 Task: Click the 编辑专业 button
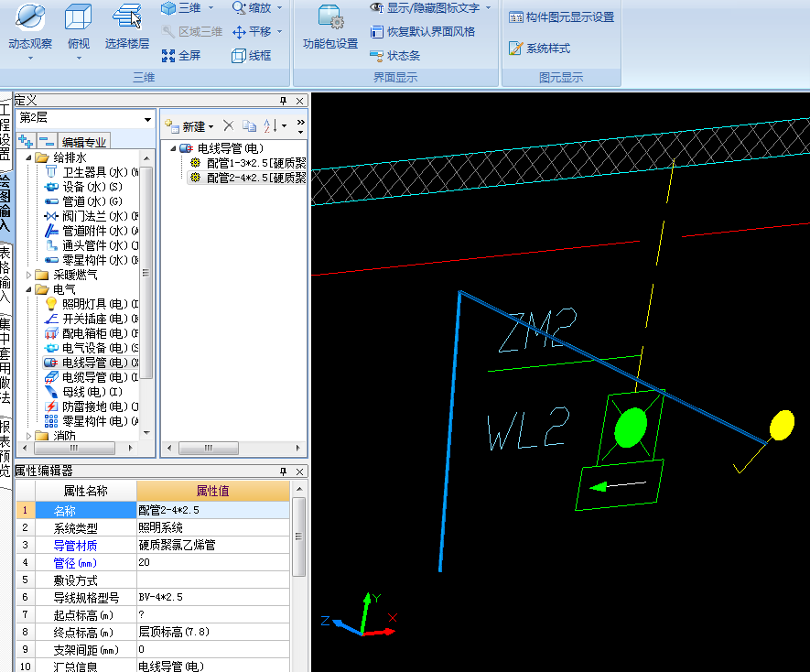(83, 142)
